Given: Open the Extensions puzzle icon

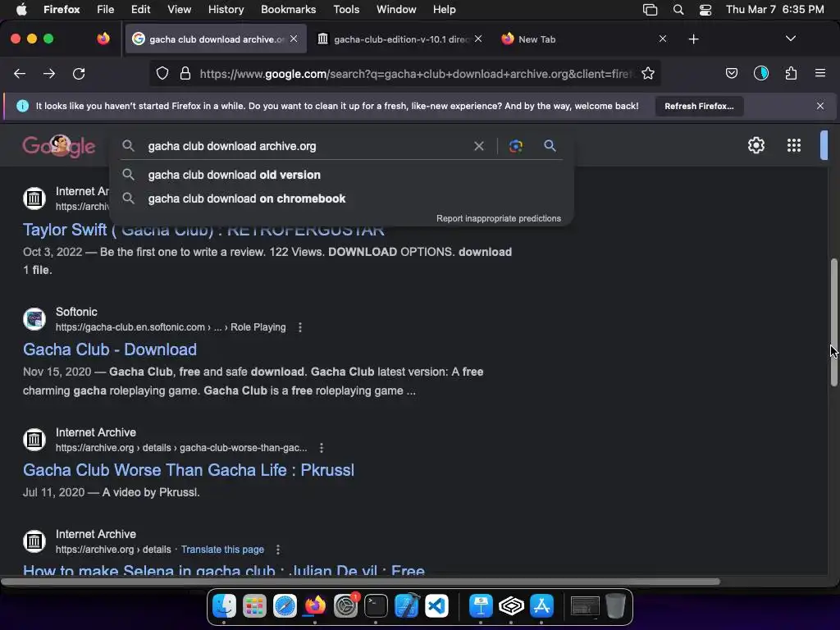Looking at the screenshot, I should pyautogui.click(x=791, y=73).
